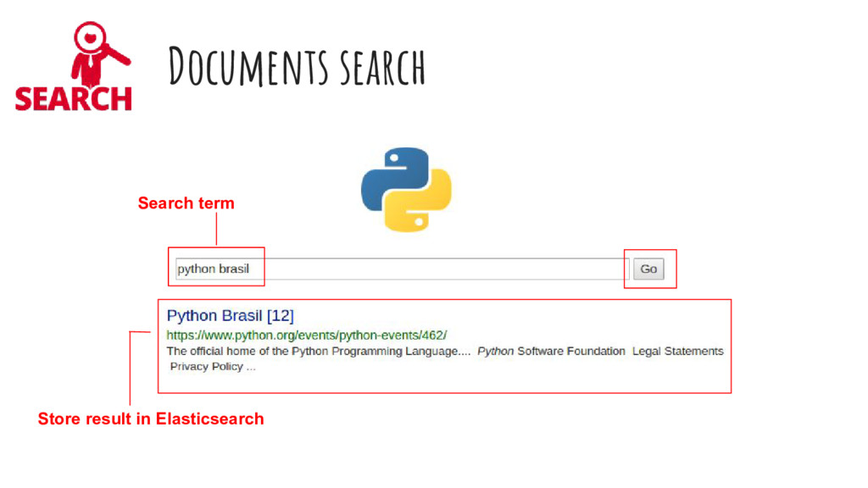
Task: Click the 'Privacy Policy ...' snippet text
Action: 213,366
